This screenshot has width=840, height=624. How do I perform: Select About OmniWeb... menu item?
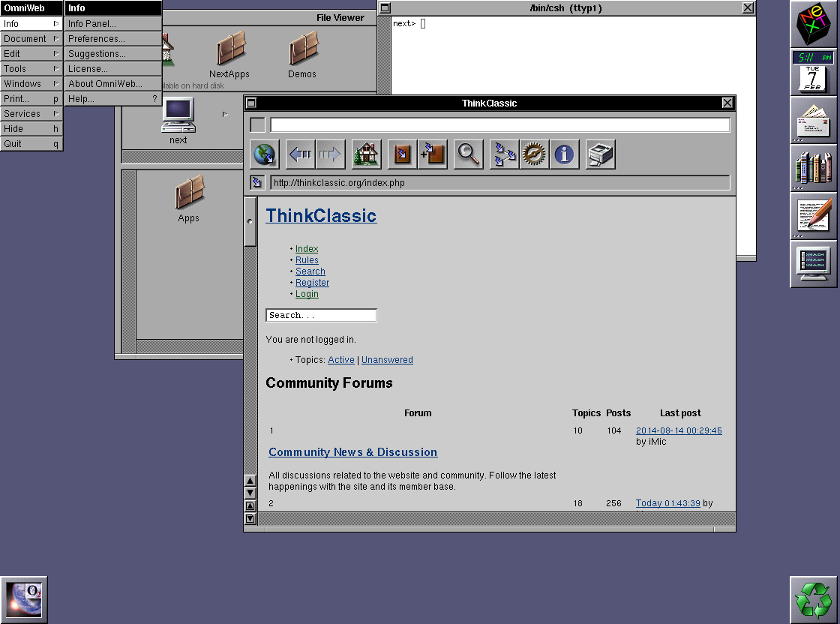point(112,84)
